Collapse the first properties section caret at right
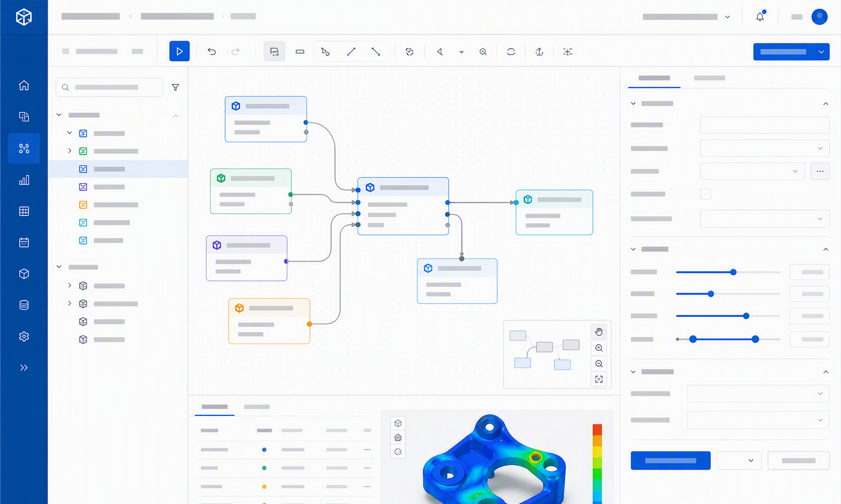841x504 pixels. [826, 103]
